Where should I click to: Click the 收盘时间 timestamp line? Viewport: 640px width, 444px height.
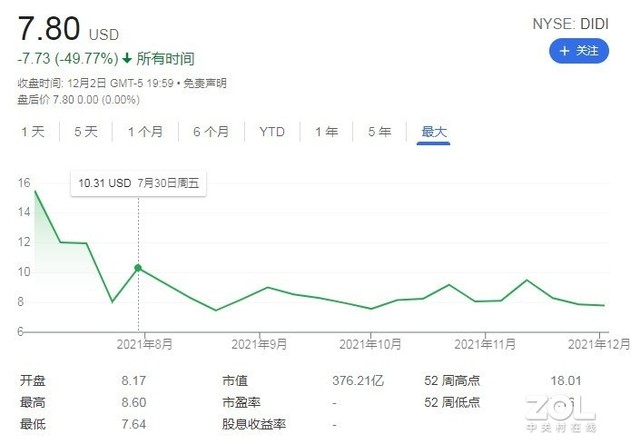click(x=96, y=83)
